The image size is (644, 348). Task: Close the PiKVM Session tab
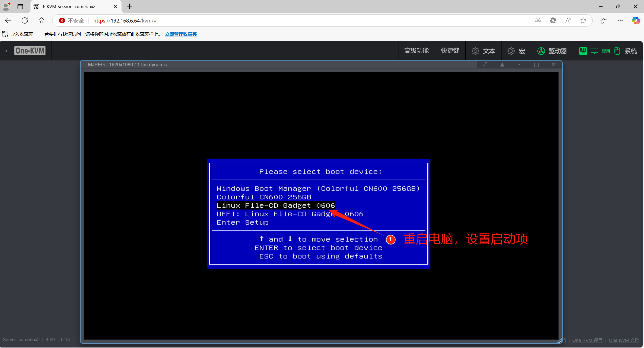(x=115, y=7)
